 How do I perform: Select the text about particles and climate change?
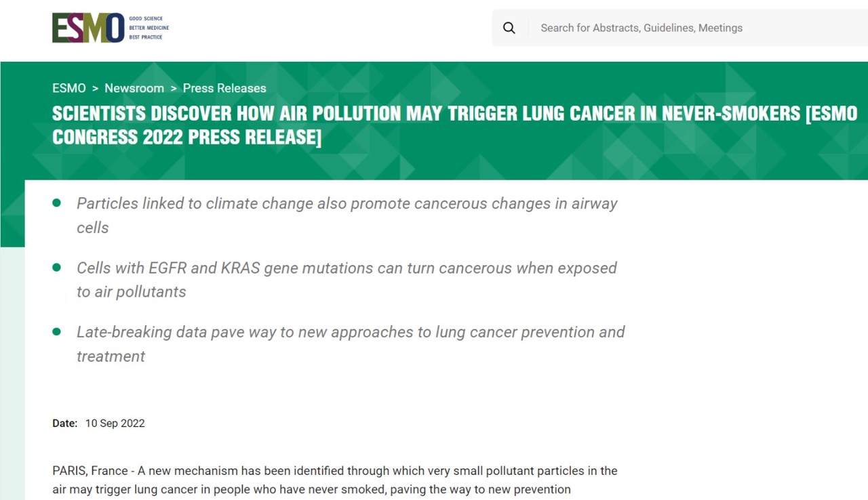point(347,204)
